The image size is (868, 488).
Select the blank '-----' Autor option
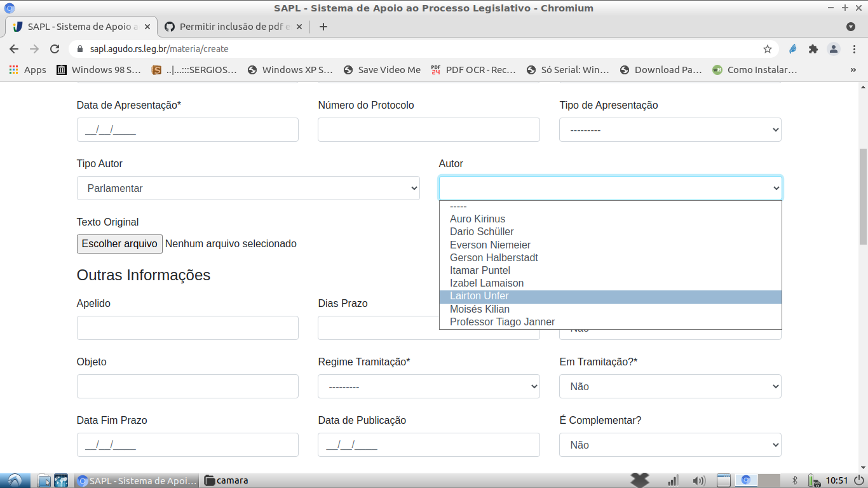[x=611, y=207]
